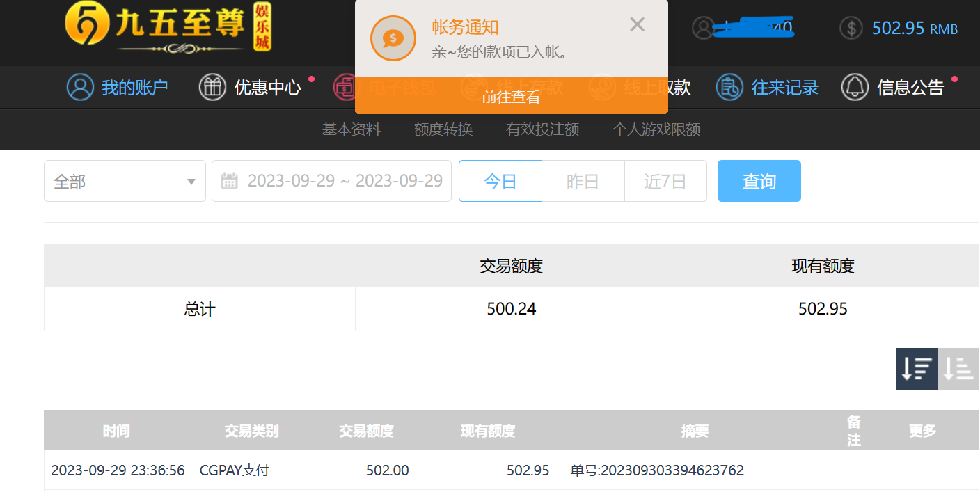The image size is (980, 492).
Task: Open 信息公告 bell icon
Action: click(x=855, y=87)
